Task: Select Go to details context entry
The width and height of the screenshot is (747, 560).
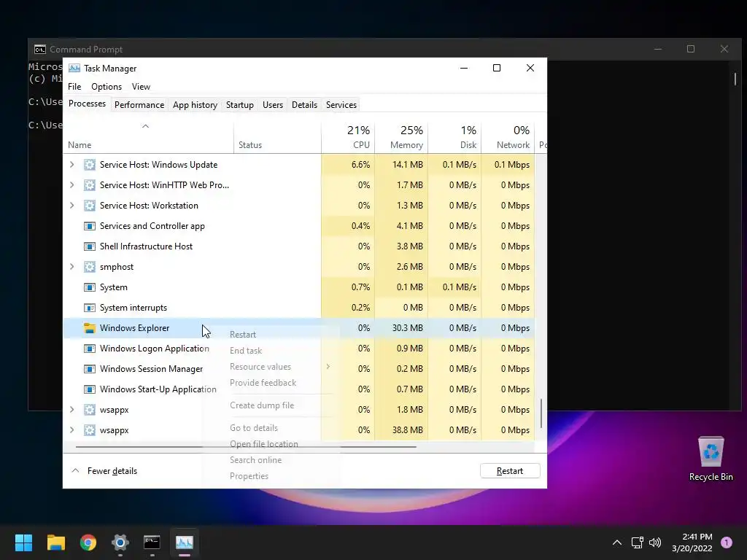Action: click(270, 427)
